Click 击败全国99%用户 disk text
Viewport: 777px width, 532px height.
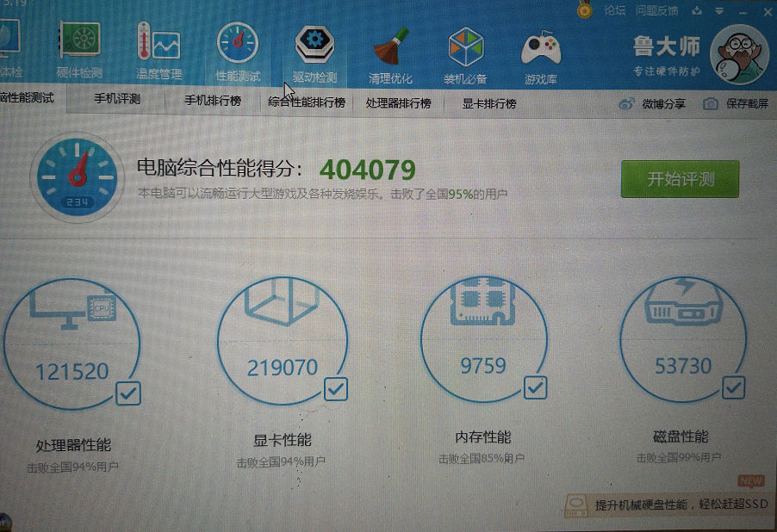[x=679, y=458]
